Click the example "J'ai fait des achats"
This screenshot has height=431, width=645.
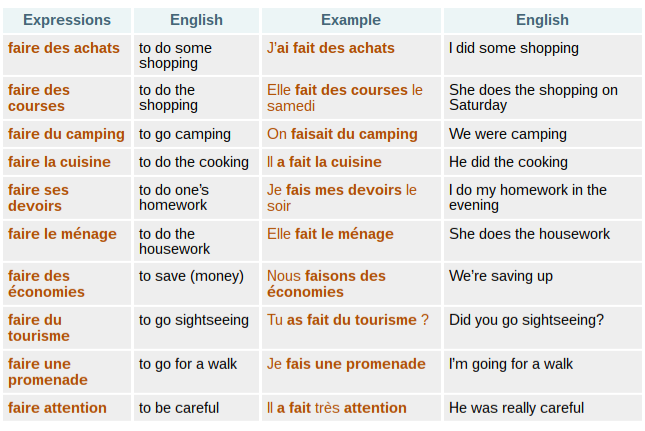331,48
